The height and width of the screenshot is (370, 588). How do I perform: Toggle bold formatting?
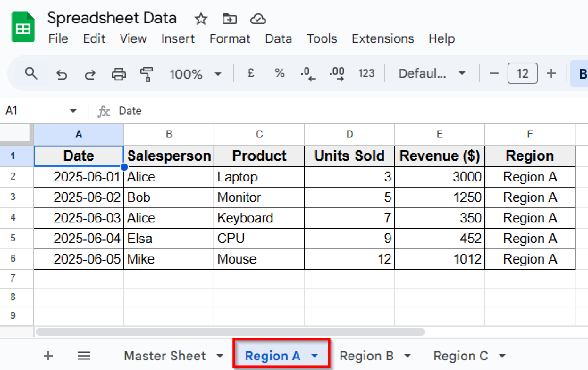pyautogui.click(x=583, y=74)
